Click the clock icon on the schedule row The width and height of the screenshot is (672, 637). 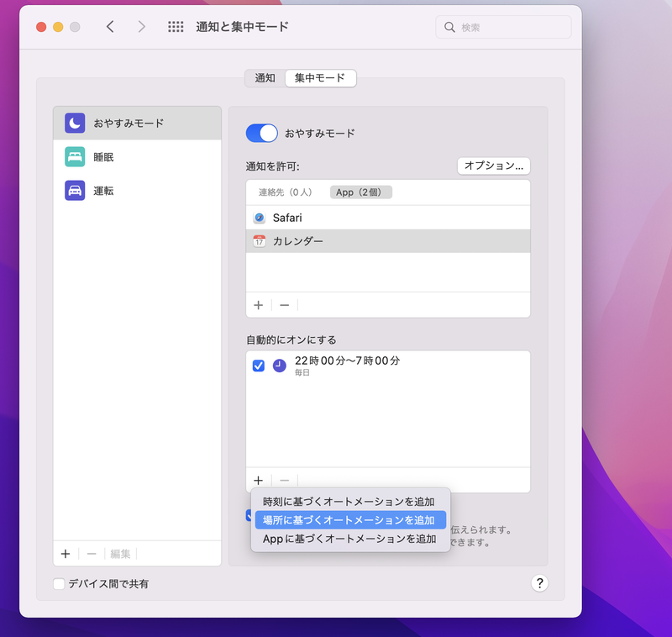pos(280,365)
